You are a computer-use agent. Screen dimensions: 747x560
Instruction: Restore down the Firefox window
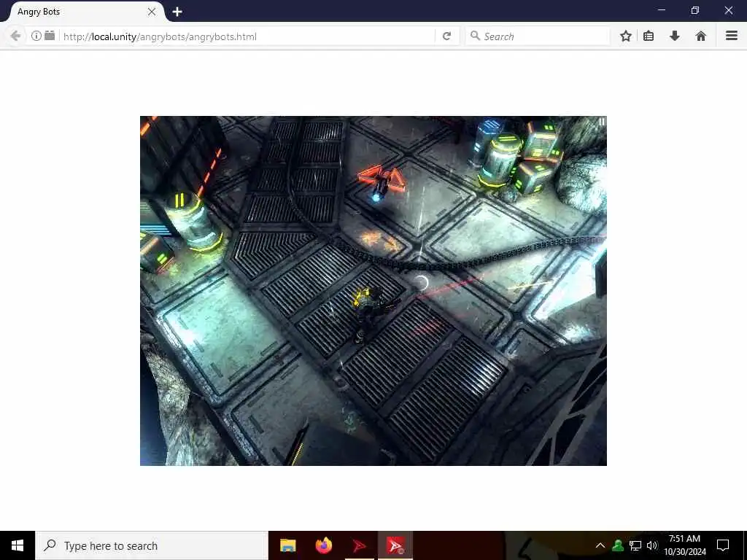coord(695,10)
